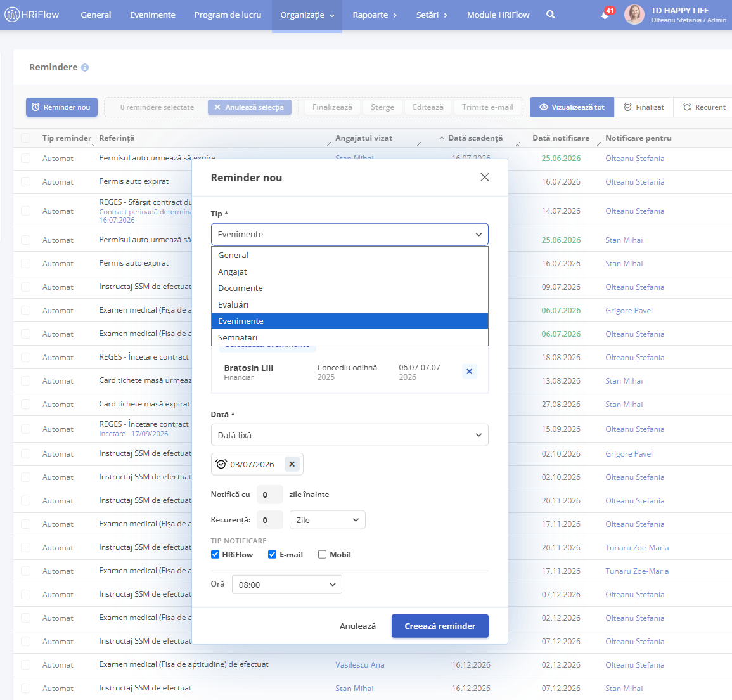Image resolution: width=732 pixels, height=700 pixels.
Task: Open the search magnifier in navbar
Action: [551, 15]
